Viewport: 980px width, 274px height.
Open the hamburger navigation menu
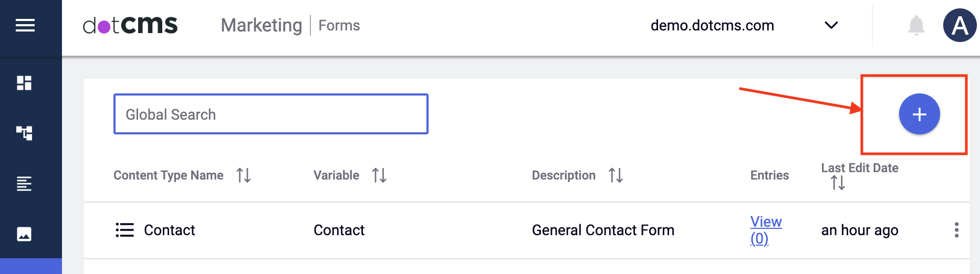(x=25, y=25)
